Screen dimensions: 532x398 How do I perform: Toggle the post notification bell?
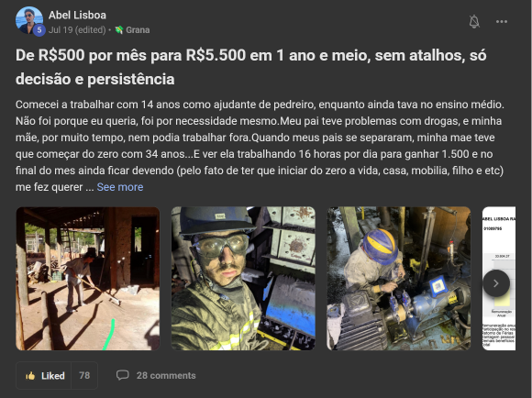tap(474, 22)
